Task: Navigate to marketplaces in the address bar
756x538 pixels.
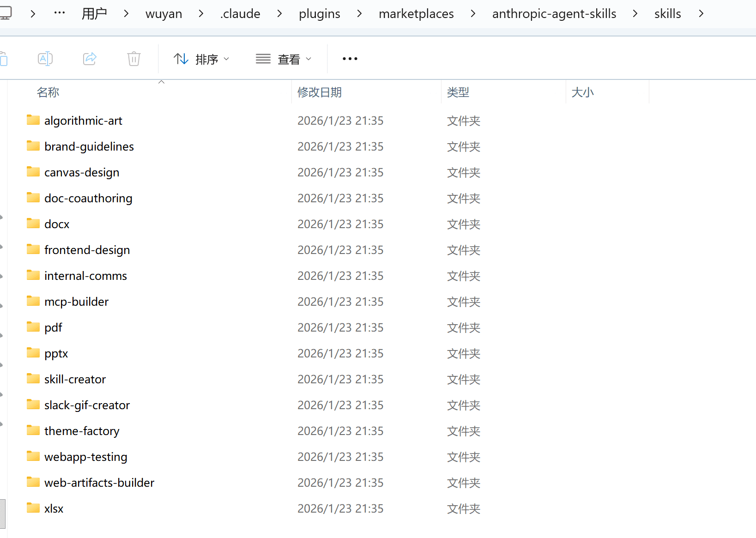Action: 416,14
